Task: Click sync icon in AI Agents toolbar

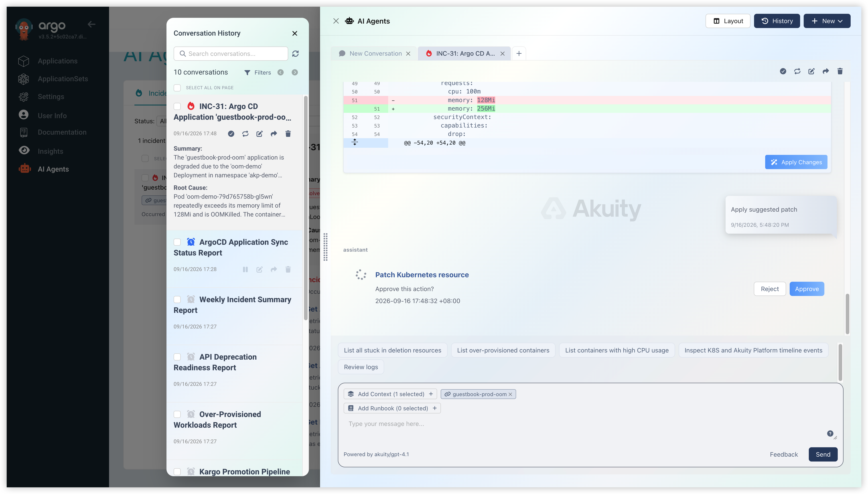Action: tap(797, 71)
